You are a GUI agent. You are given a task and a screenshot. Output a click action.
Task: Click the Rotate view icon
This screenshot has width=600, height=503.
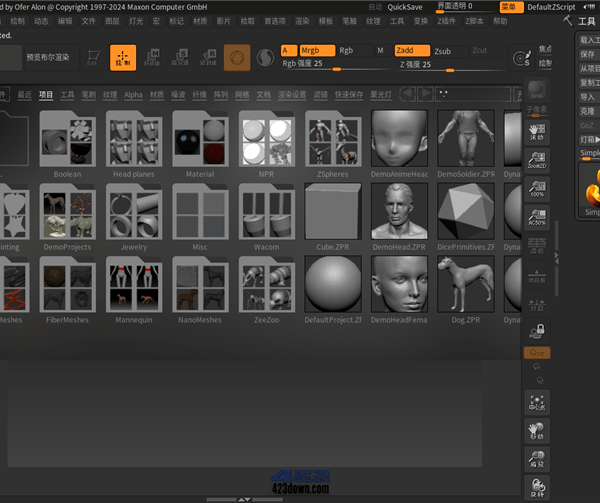tap(537, 486)
